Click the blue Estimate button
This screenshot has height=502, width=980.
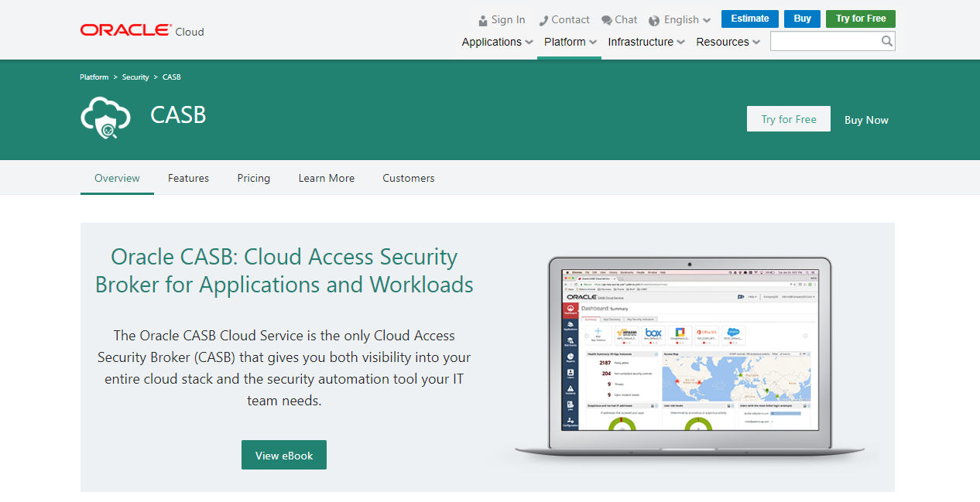750,19
